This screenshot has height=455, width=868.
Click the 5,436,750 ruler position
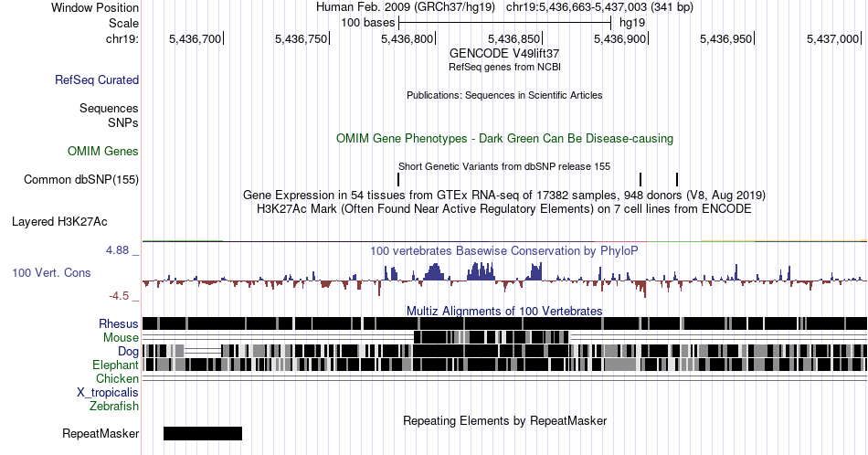point(302,38)
